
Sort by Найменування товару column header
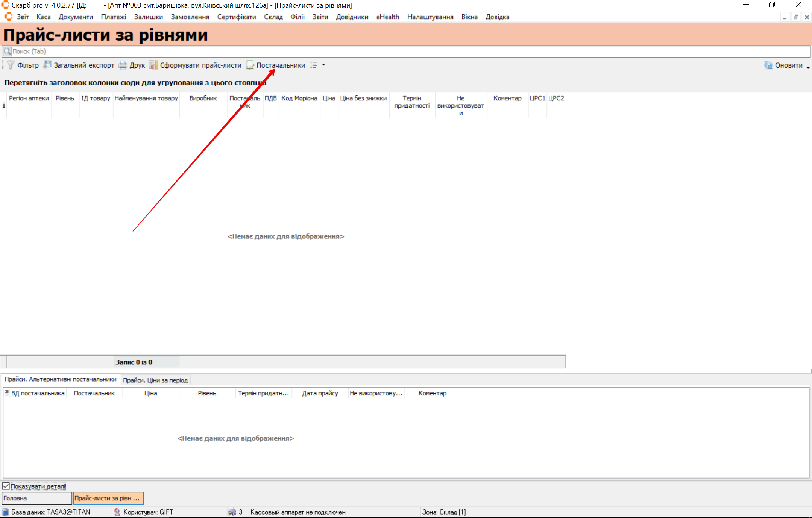(x=146, y=98)
